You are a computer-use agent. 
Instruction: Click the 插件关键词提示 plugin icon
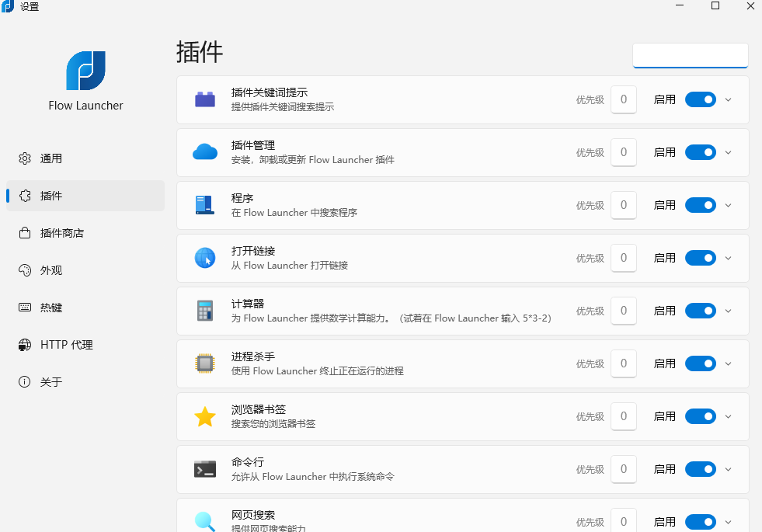(x=204, y=99)
